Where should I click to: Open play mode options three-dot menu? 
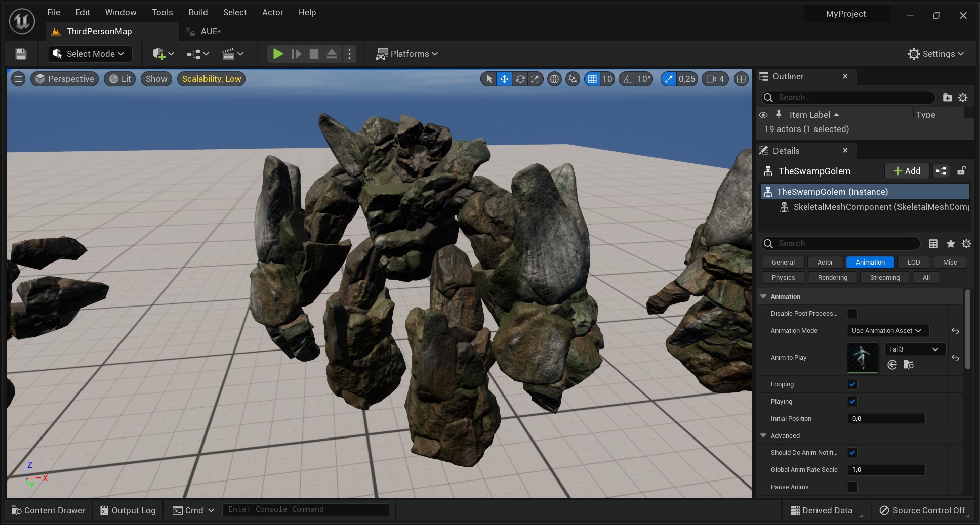349,54
